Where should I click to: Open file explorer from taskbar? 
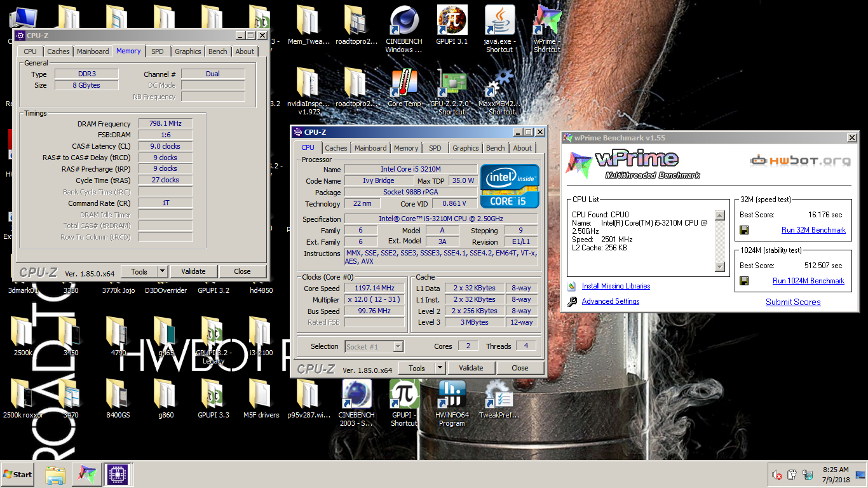coord(56,474)
